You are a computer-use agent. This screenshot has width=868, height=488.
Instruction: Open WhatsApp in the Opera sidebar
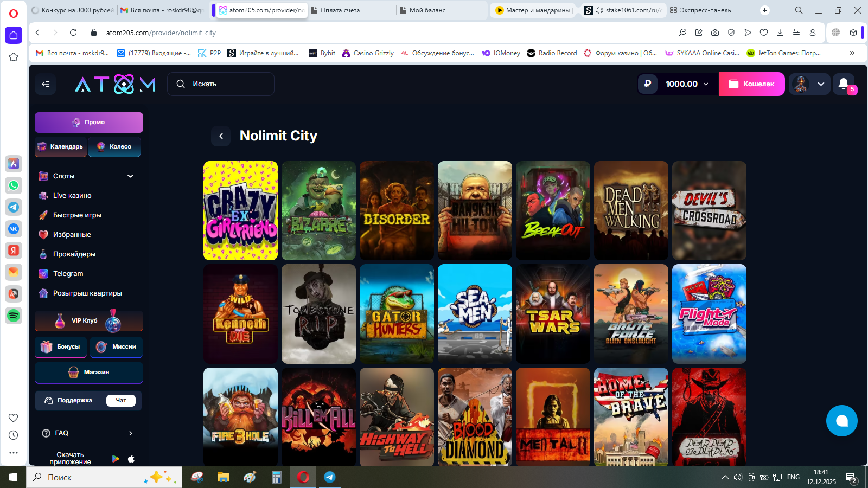14,185
